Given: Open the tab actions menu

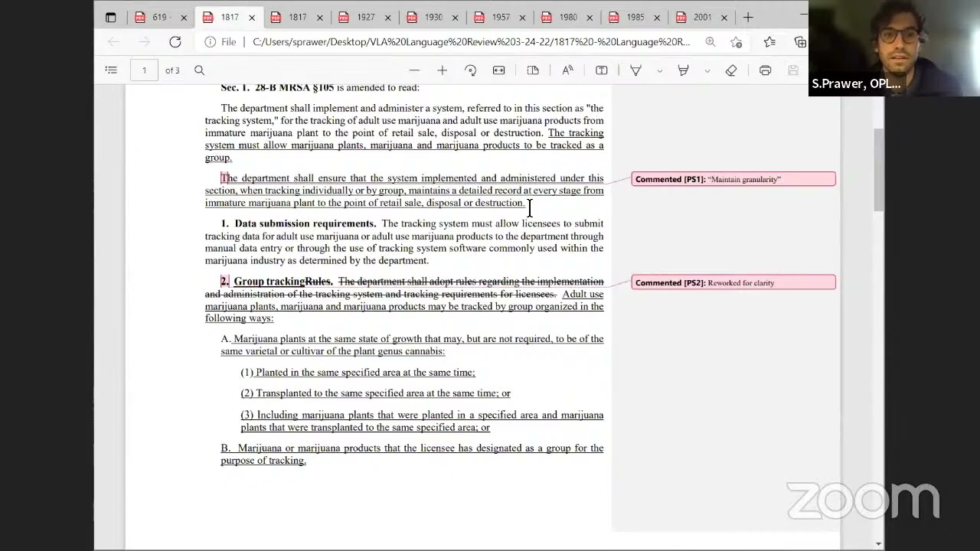Looking at the screenshot, I should click(111, 17).
